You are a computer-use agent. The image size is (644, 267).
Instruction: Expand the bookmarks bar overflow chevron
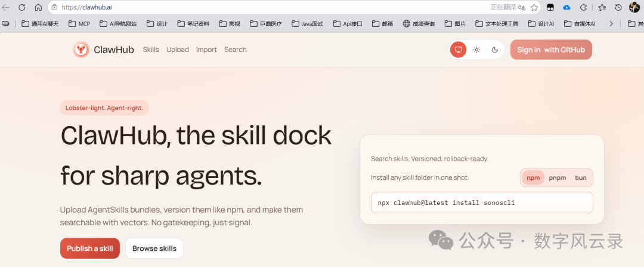611,24
